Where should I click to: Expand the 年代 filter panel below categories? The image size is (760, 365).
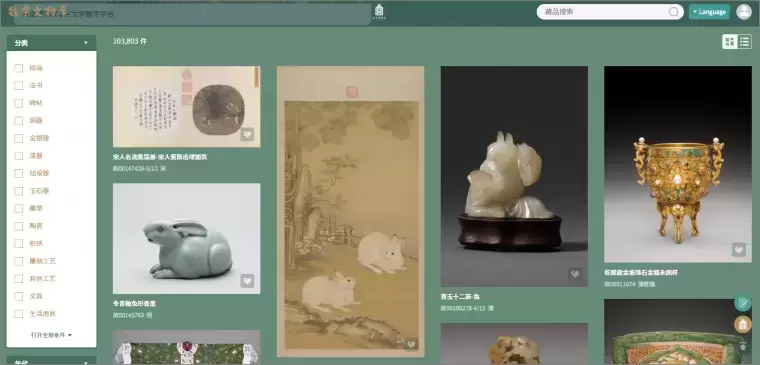(51, 361)
